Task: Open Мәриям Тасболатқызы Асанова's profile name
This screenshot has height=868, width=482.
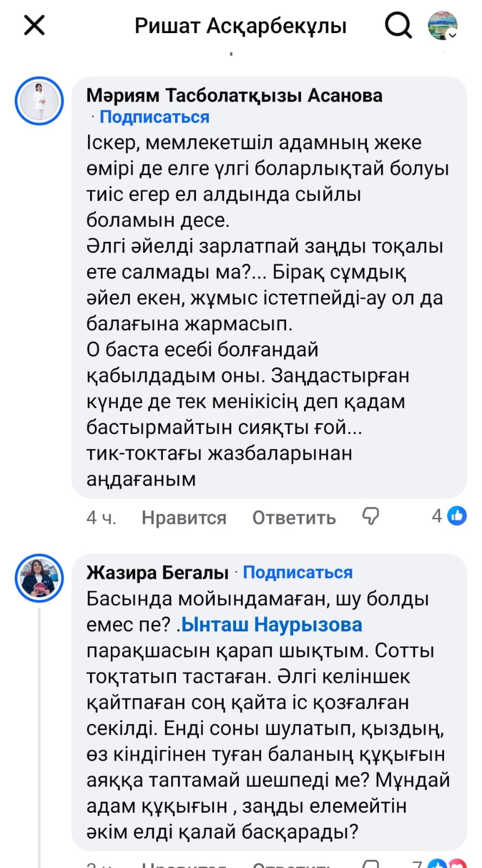Action: pyautogui.click(x=234, y=95)
